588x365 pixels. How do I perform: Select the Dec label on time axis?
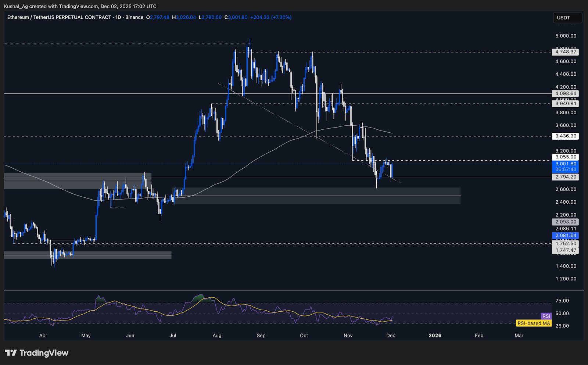(x=391, y=336)
